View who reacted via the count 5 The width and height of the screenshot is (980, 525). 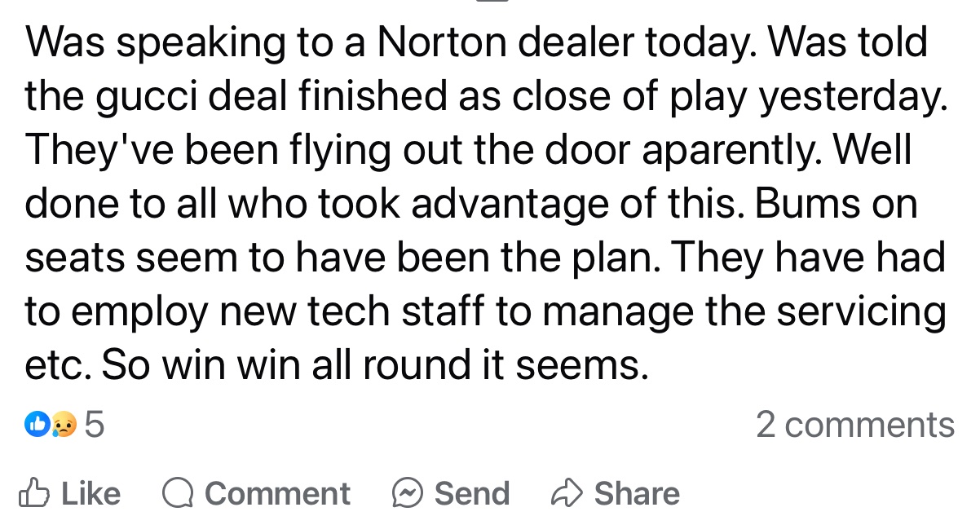coord(95,425)
